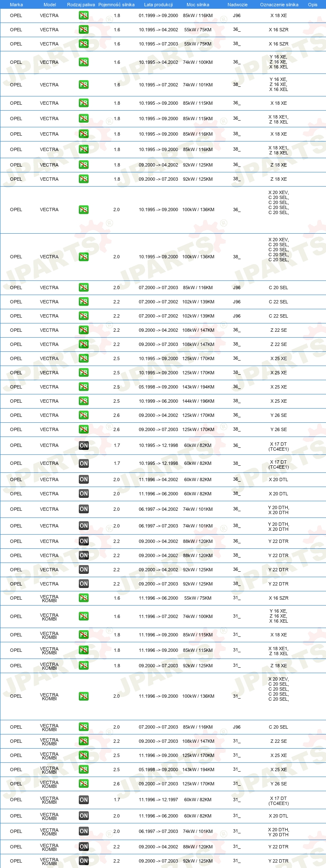
Task: Click the 'Lata produkcji' column header
Action: [158, 5]
